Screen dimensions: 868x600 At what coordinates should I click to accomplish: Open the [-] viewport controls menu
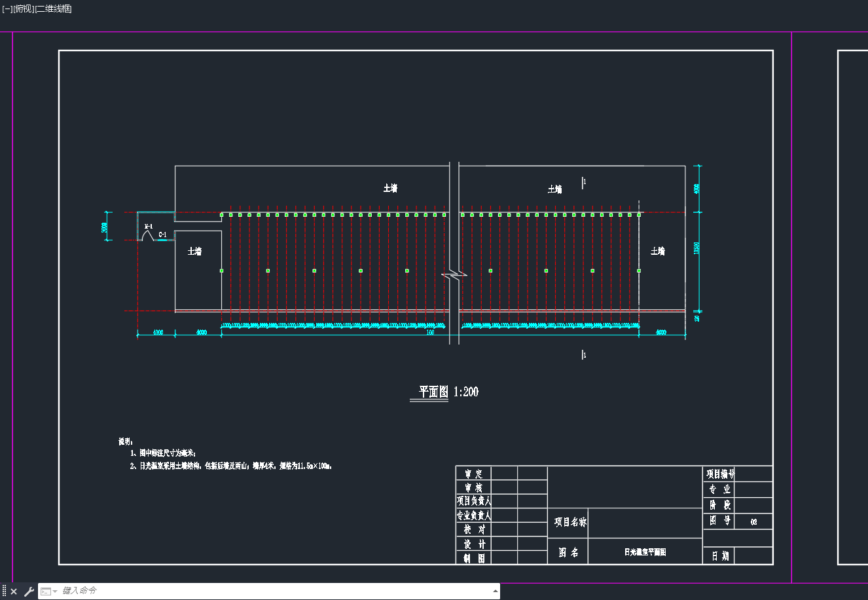pos(7,9)
